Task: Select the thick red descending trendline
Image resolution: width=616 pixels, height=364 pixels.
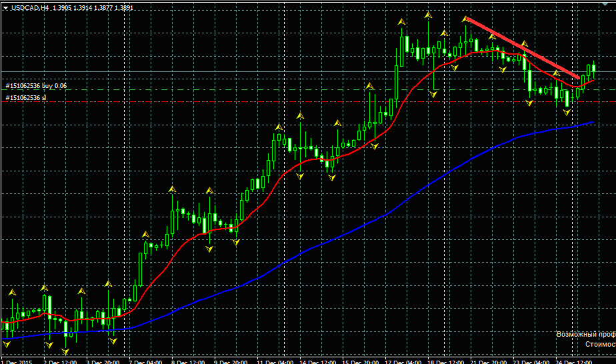Action: (523, 47)
